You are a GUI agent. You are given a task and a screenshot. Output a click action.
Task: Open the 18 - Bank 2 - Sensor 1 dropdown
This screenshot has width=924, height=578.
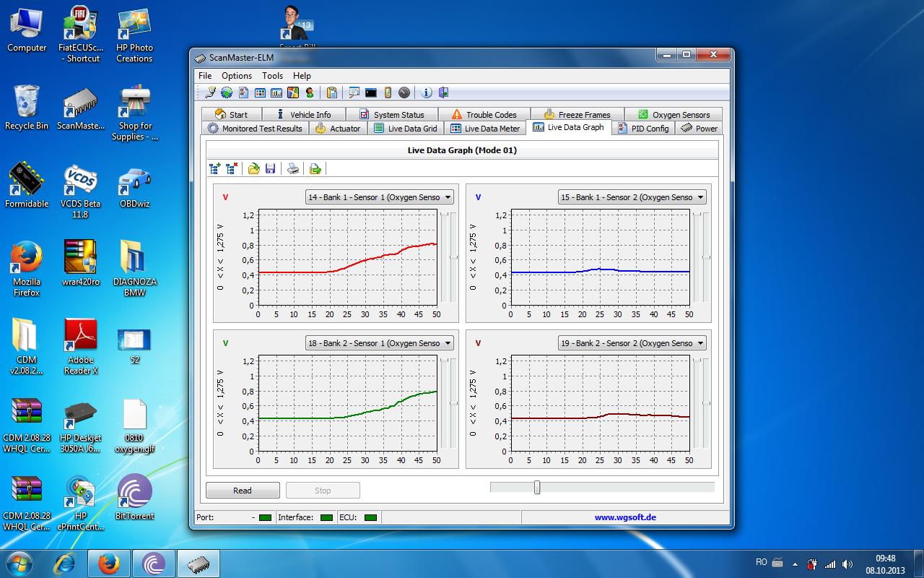click(x=380, y=343)
